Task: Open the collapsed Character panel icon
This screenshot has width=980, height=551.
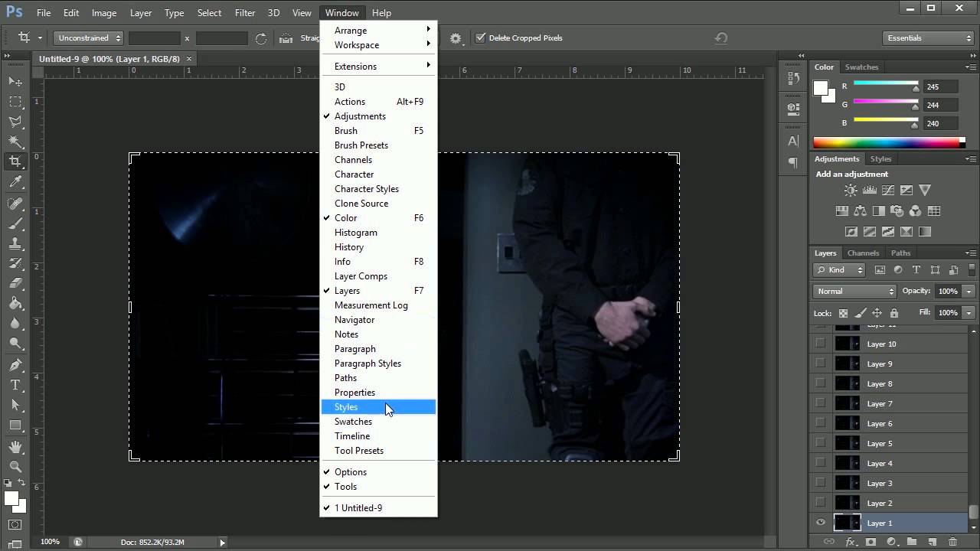Action: [x=793, y=141]
